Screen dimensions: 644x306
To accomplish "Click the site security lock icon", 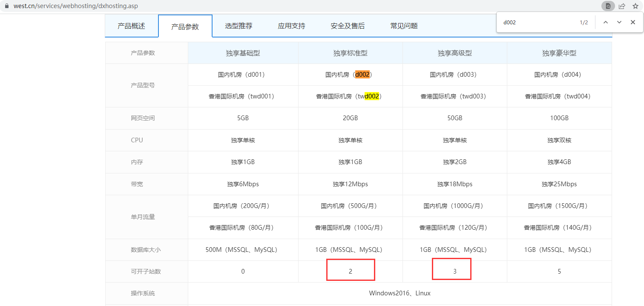I will [x=6, y=6].
